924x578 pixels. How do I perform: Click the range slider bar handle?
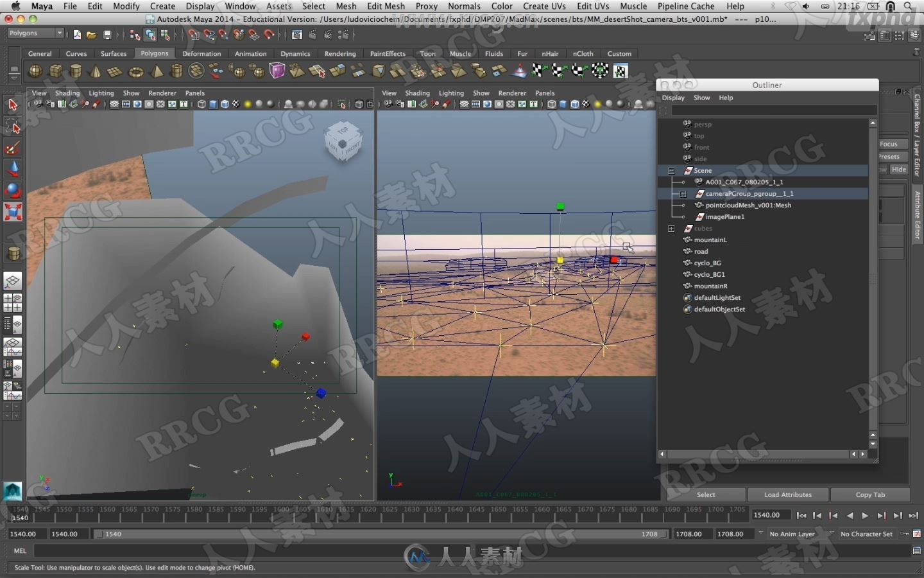pyautogui.click(x=381, y=534)
